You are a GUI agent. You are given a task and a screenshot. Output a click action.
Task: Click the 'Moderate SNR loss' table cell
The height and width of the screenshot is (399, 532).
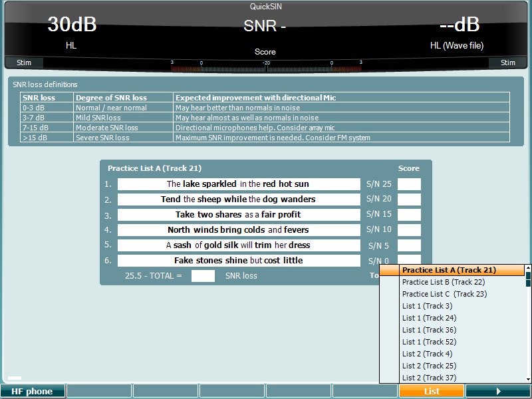pyautogui.click(x=124, y=128)
